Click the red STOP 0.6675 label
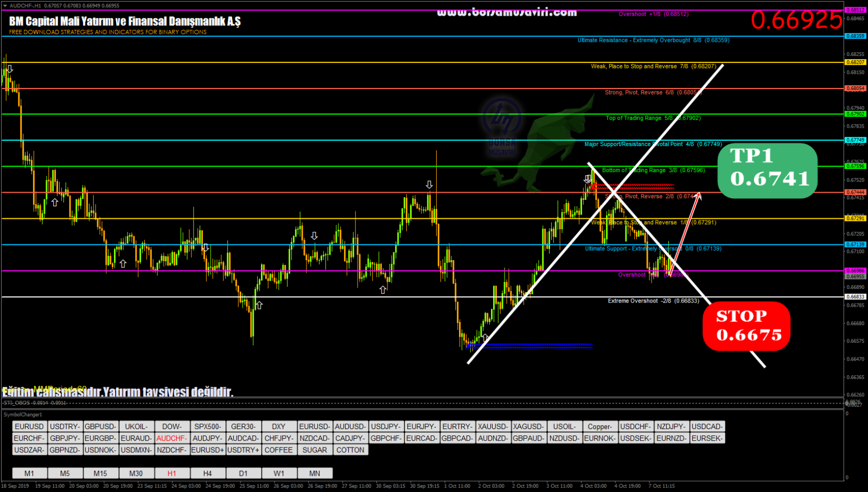Image resolution: width=868 pixels, height=492 pixels. point(746,326)
